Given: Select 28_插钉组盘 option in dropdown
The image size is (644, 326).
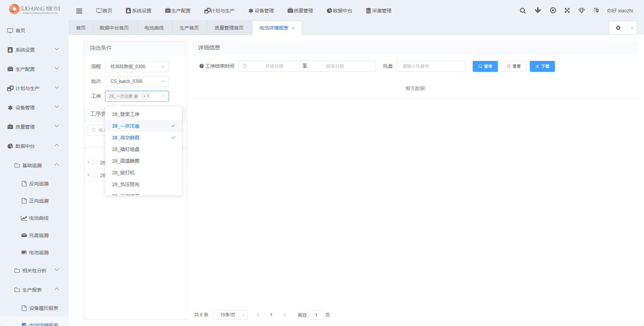Looking at the screenshot, I should pos(143,149).
